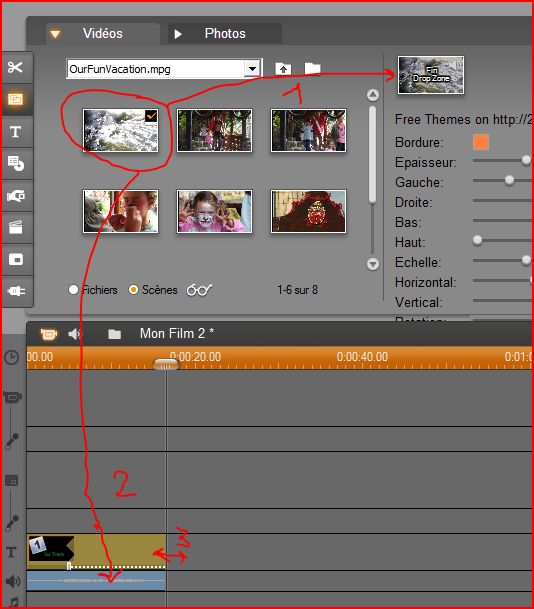Open the Free Themes link
The width and height of the screenshot is (534, 609).
463,119
